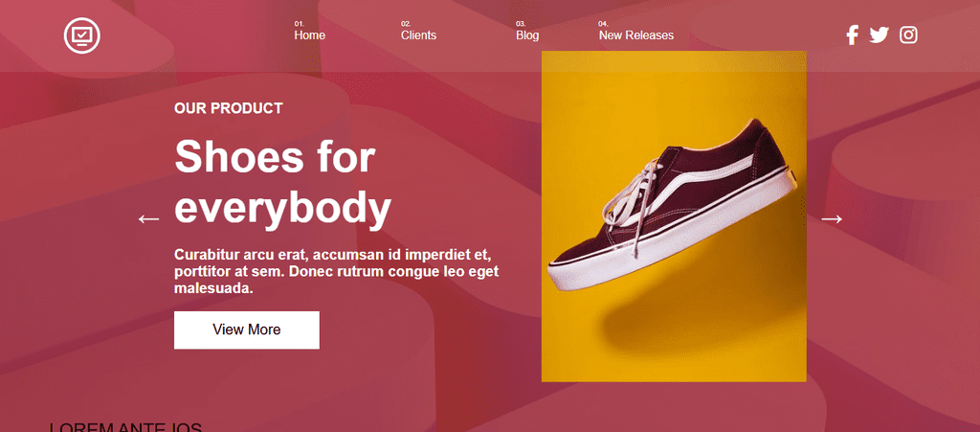
Task: Navigate to the Blog section
Action: (527, 35)
